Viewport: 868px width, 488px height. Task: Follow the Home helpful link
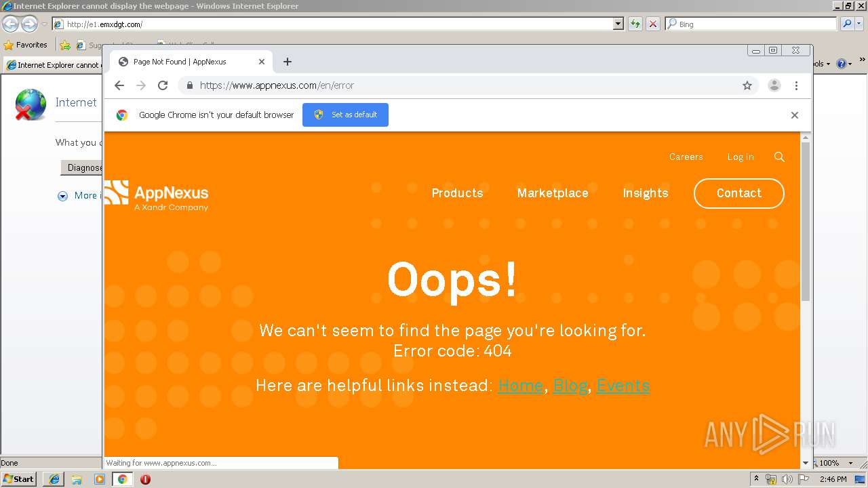pyautogui.click(x=520, y=386)
